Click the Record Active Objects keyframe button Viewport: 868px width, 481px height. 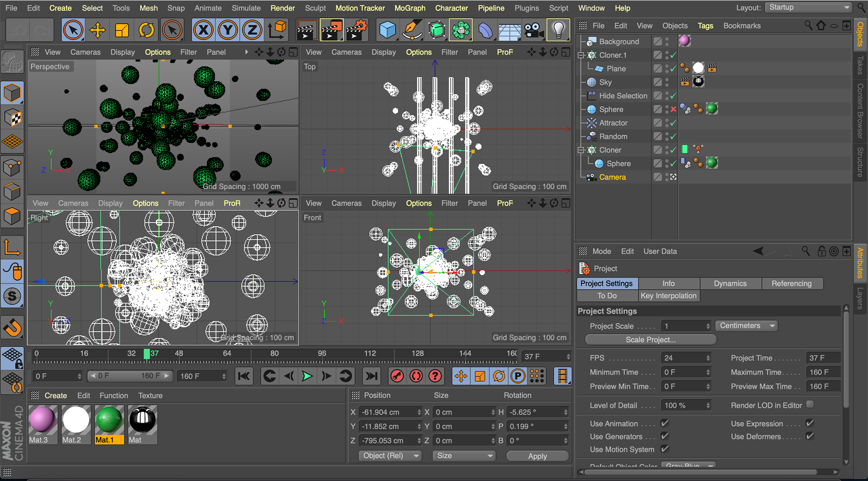point(397,376)
